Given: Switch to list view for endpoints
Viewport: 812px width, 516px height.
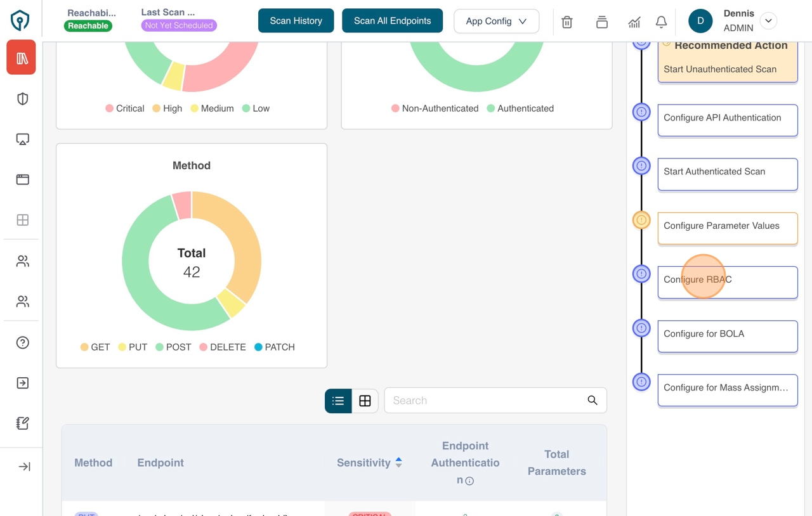Looking at the screenshot, I should point(338,401).
